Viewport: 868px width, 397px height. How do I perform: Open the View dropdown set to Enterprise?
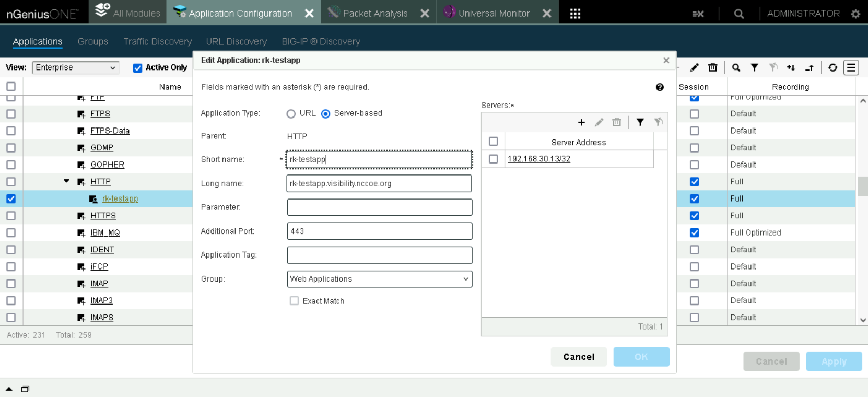point(76,68)
